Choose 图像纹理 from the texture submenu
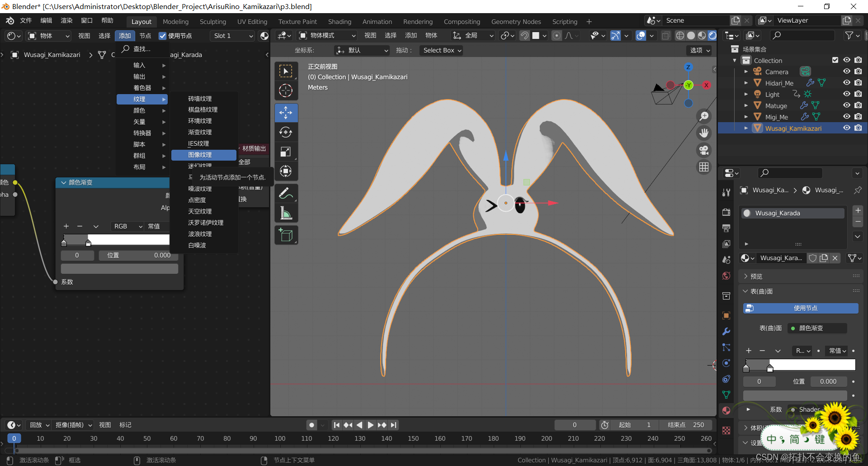The height and width of the screenshot is (466, 868). [x=203, y=155]
